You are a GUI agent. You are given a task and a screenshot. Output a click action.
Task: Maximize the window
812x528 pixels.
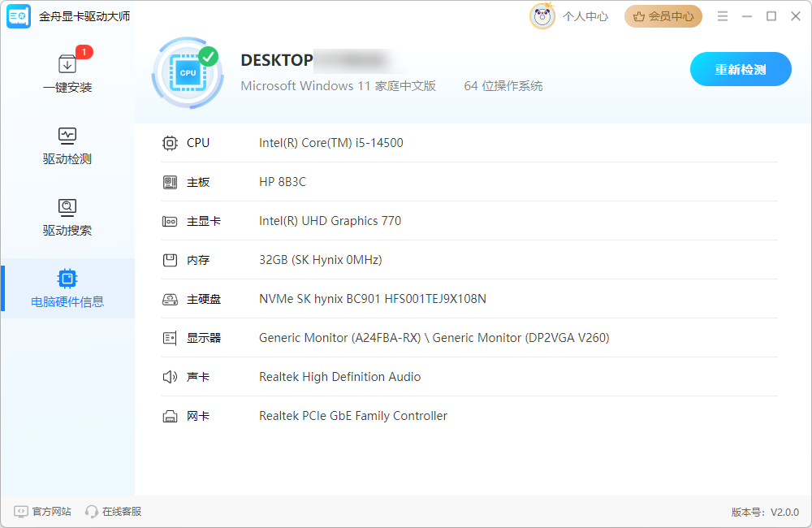tap(771, 16)
